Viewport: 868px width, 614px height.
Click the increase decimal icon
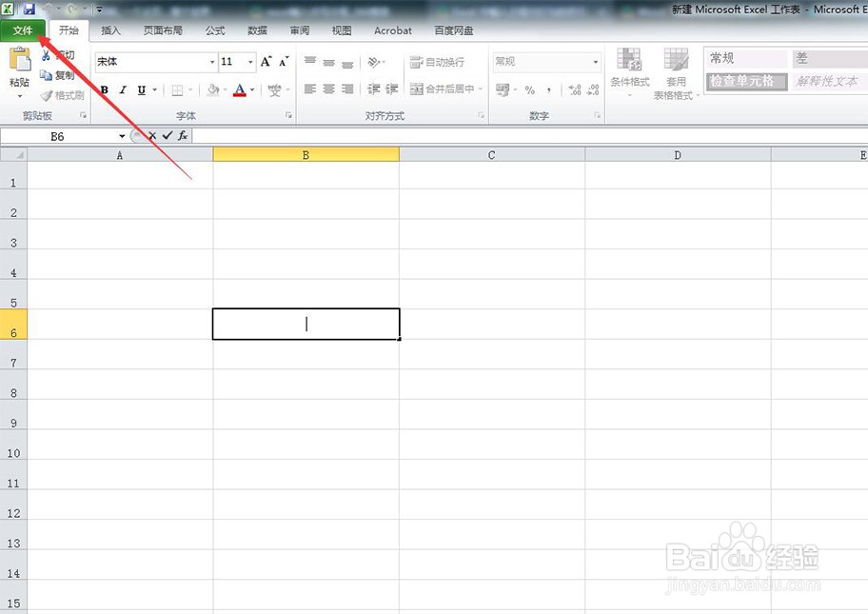click(x=575, y=89)
